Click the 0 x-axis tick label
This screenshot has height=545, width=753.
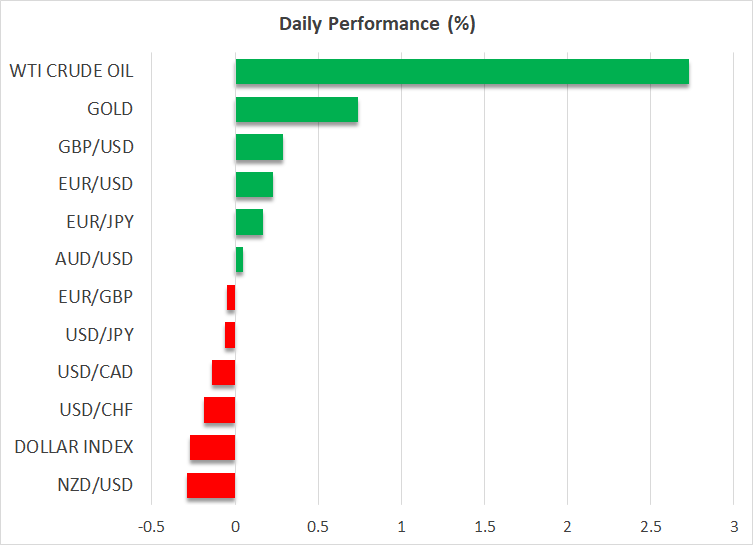(x=235, y=526)
